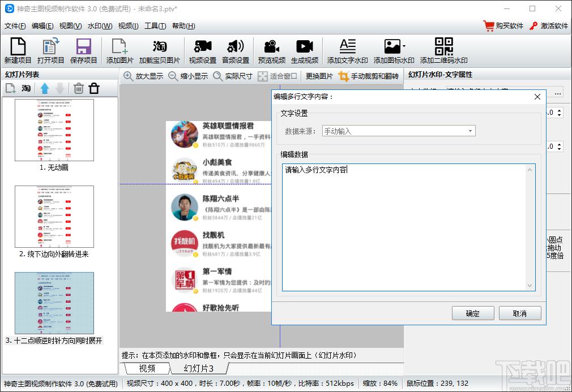Open the 视频(I) menu
This screenshot has width=572, height=392.
[x=128, y=26]
